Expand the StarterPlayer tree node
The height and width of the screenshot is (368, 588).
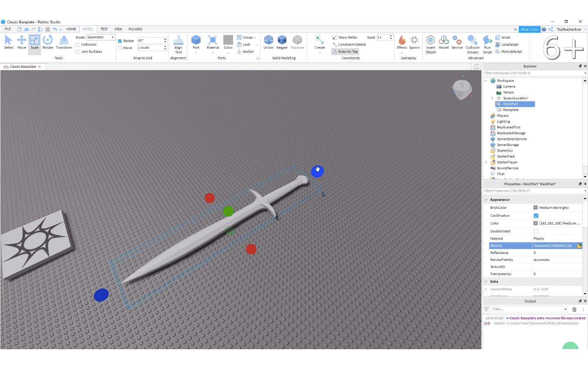pyautogui.click(x=486, y=162)
